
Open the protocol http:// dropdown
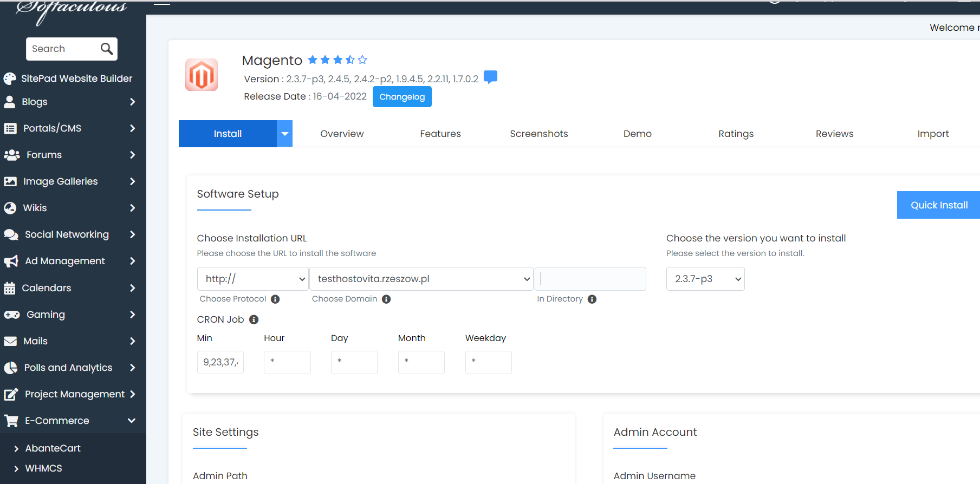(x=253, y=279)
